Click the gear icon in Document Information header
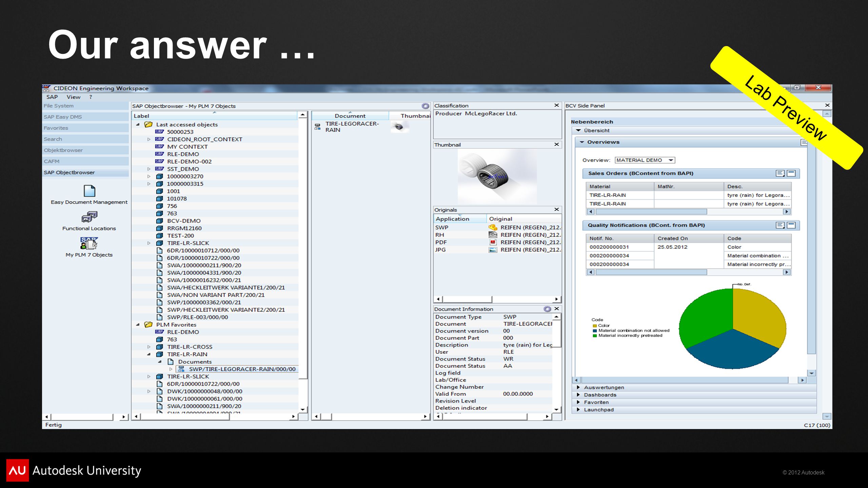Viewport: 868px width, 488px height. [x=547, y=309]
